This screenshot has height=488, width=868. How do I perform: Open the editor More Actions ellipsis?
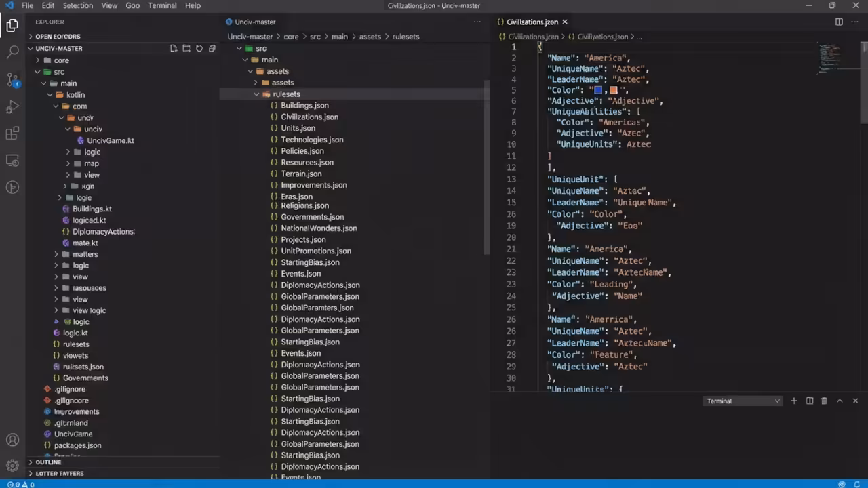[x=854, y=22]
